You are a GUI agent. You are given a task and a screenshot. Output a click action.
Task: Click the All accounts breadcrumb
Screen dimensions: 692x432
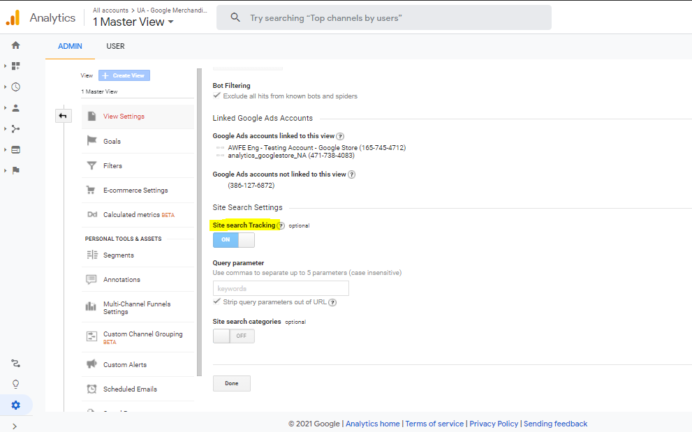coord(110,10)
